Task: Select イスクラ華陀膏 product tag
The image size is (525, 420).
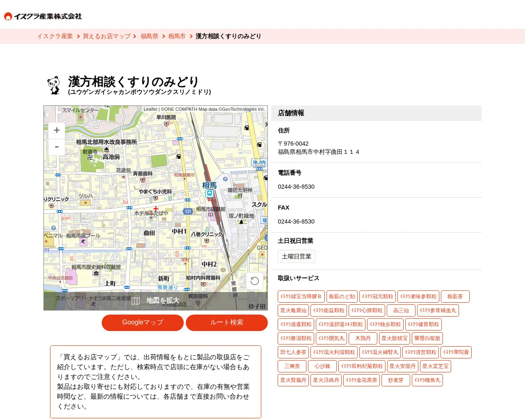Action: 456,352
